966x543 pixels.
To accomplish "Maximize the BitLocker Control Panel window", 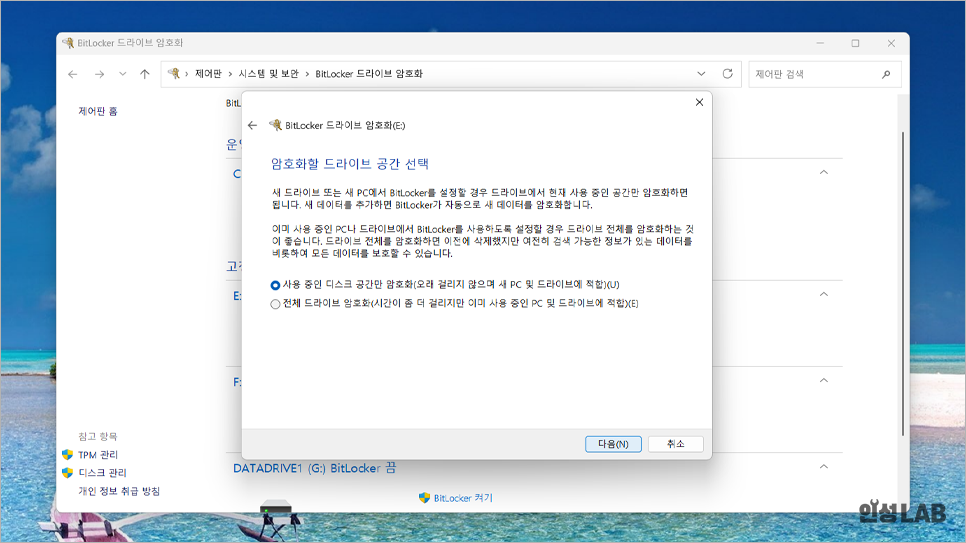I will [x=855, y=43].
